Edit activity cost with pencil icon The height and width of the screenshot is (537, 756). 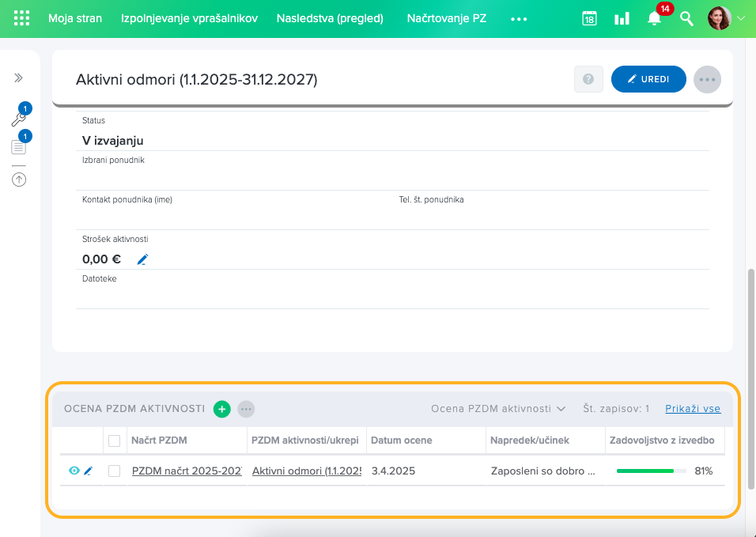pos(142,259)
